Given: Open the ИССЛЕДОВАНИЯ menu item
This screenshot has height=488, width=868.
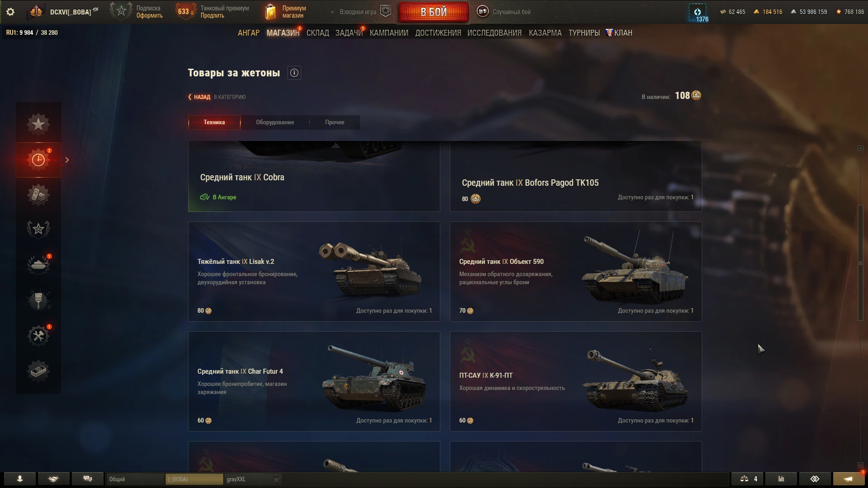Looking at the screenshot, I should pos(494,33).
